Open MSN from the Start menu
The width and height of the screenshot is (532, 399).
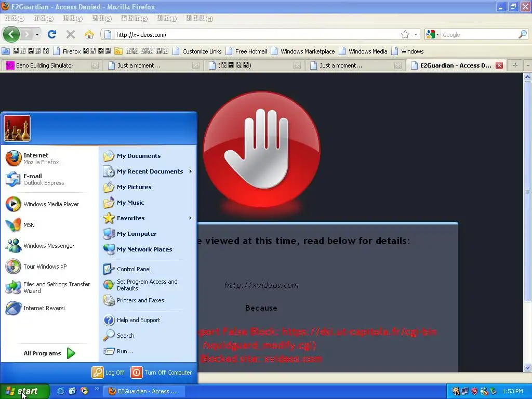coord(49,224)
